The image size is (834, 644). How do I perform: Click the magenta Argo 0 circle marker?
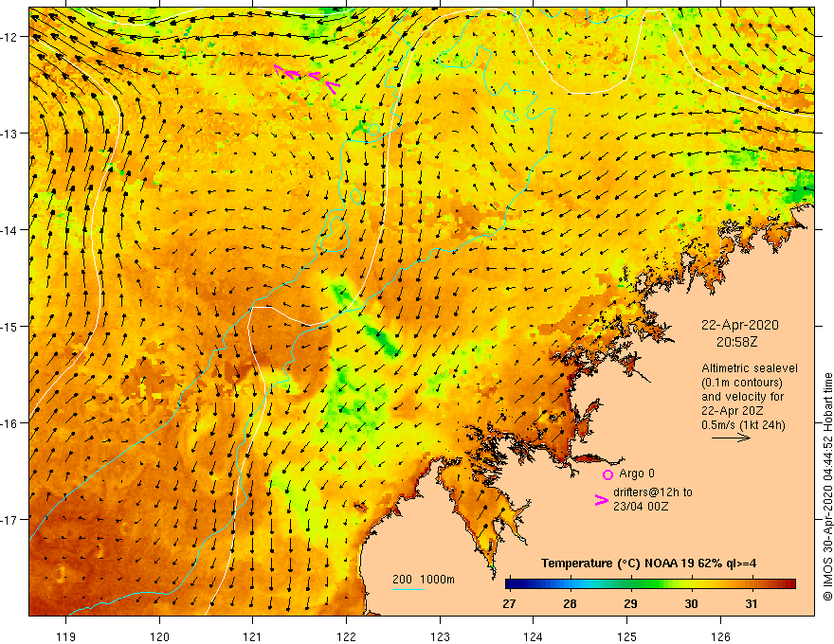coord(607,474)
